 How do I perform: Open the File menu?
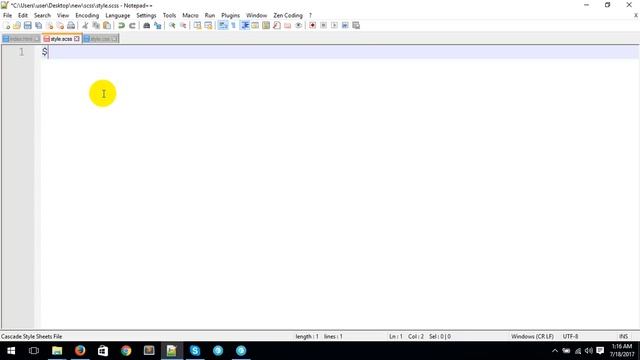click(7, 16)
